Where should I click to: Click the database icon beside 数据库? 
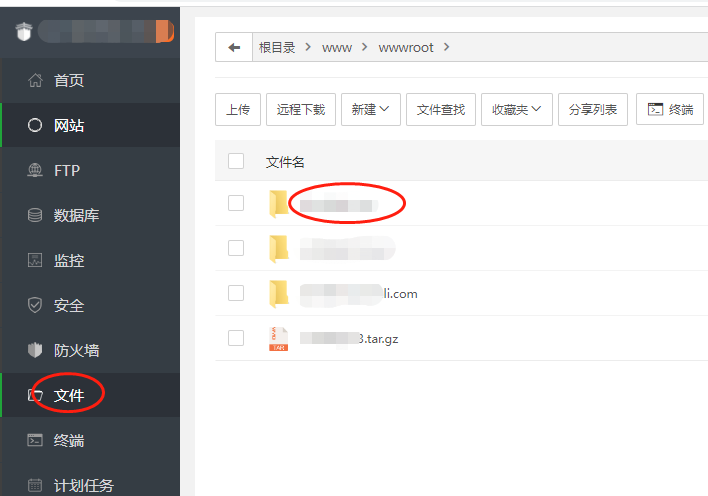click(35, 215)
